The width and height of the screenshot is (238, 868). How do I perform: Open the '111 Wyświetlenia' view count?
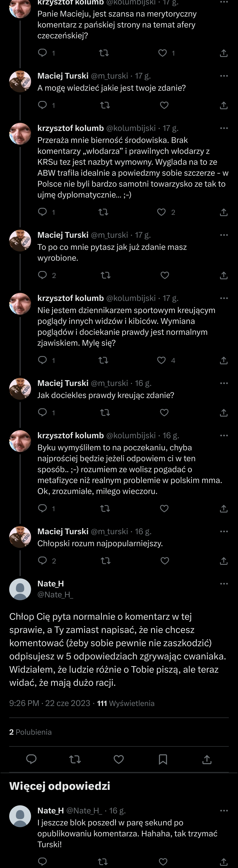pyautogui.click(x=126, y=703)
